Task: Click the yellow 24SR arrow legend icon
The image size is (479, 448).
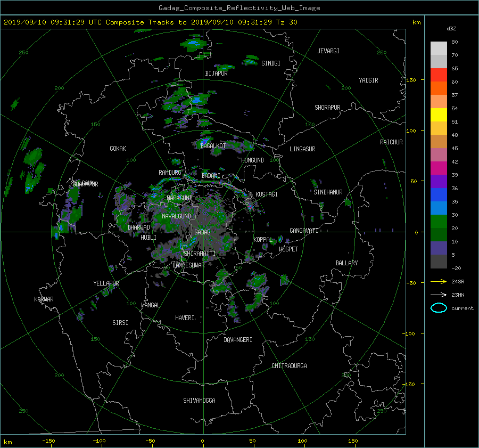Action: 439,281
